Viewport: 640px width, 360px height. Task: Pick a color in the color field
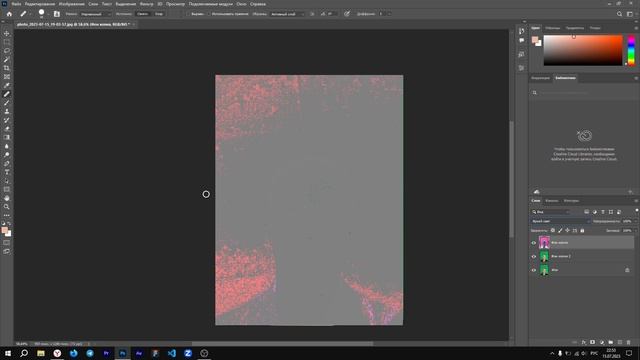point(583,50)
